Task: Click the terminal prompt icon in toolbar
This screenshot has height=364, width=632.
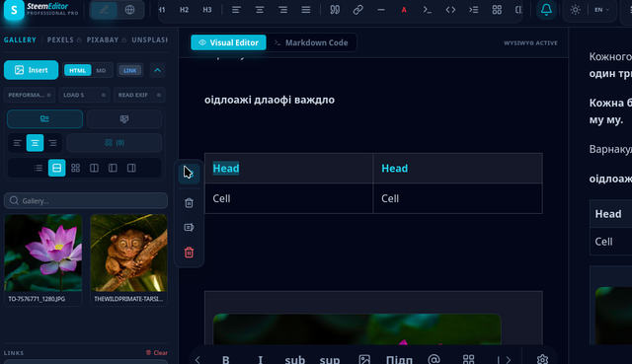Action: click(428, 10)
